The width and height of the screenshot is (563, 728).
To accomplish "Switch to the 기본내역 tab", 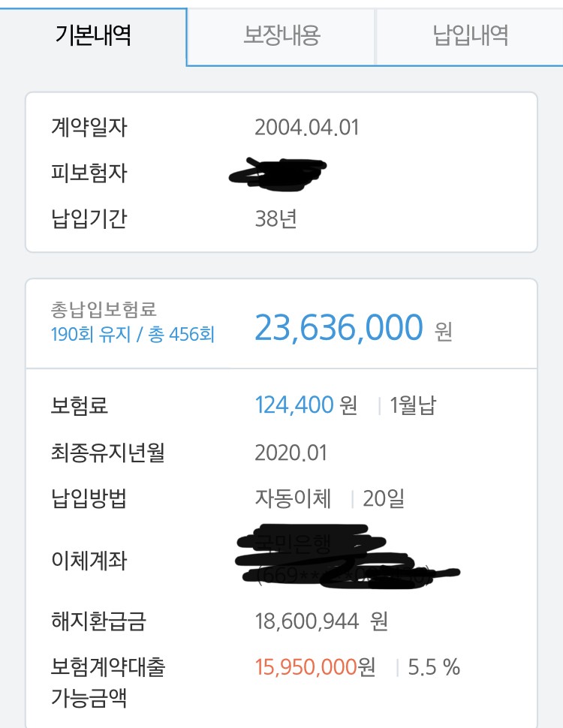I will tap(93, 36).
